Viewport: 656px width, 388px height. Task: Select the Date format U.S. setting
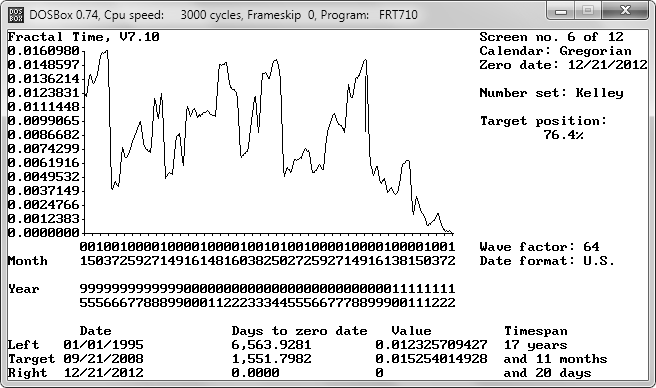click(x=547, y=261)
